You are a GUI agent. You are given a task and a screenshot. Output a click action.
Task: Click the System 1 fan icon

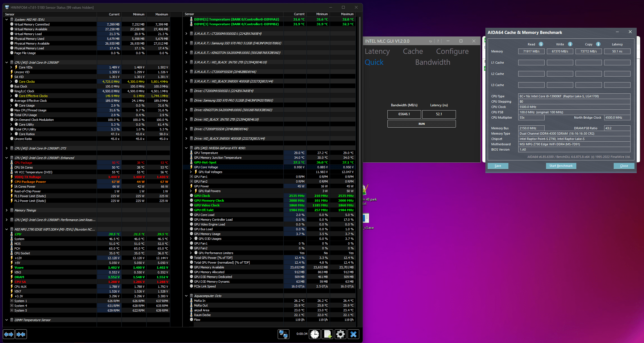click(x=12, y=301)
